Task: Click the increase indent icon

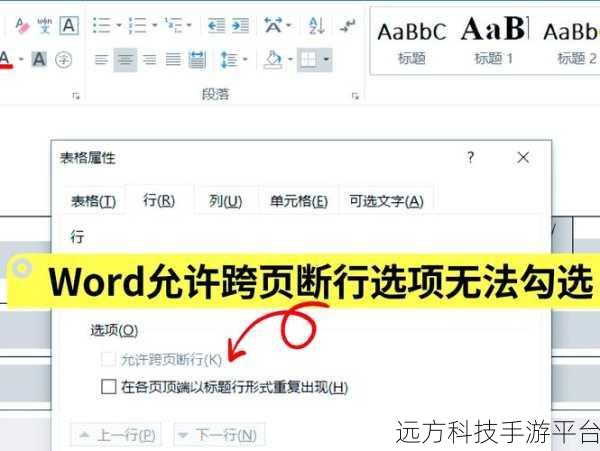Action: [x=240, y=26]
